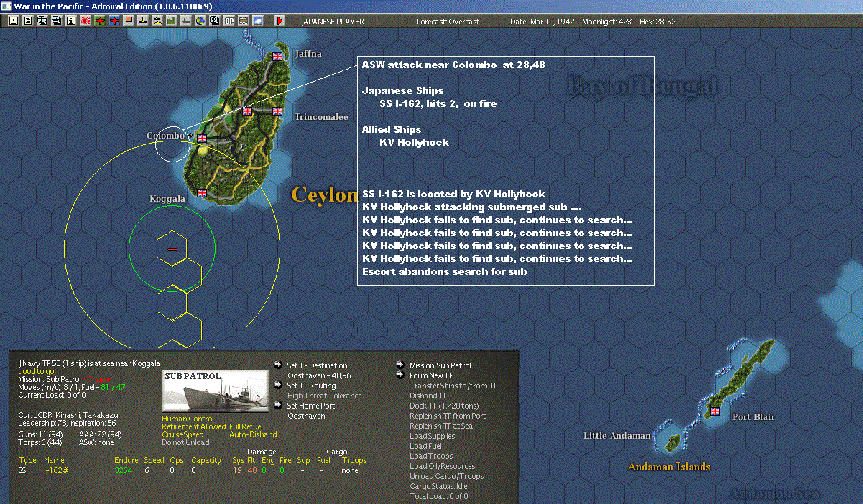Toggle Cruise Speed setting
The width and height of the screenshot is (863, 504).
tap(183, 434)
